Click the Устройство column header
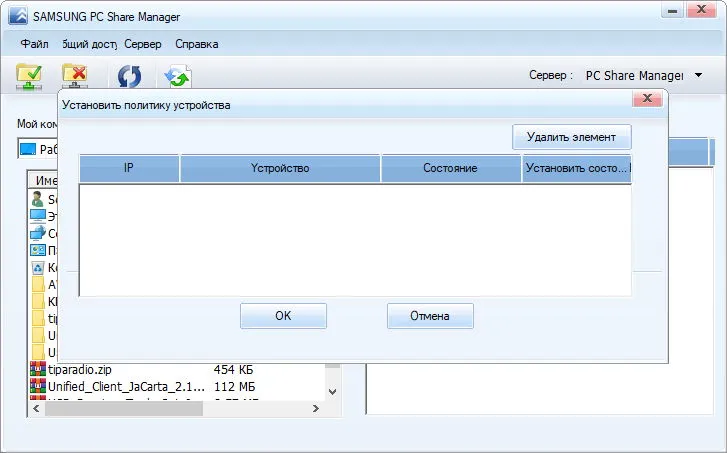The height and width of the screenshot is (453, 727). [280, 168]
